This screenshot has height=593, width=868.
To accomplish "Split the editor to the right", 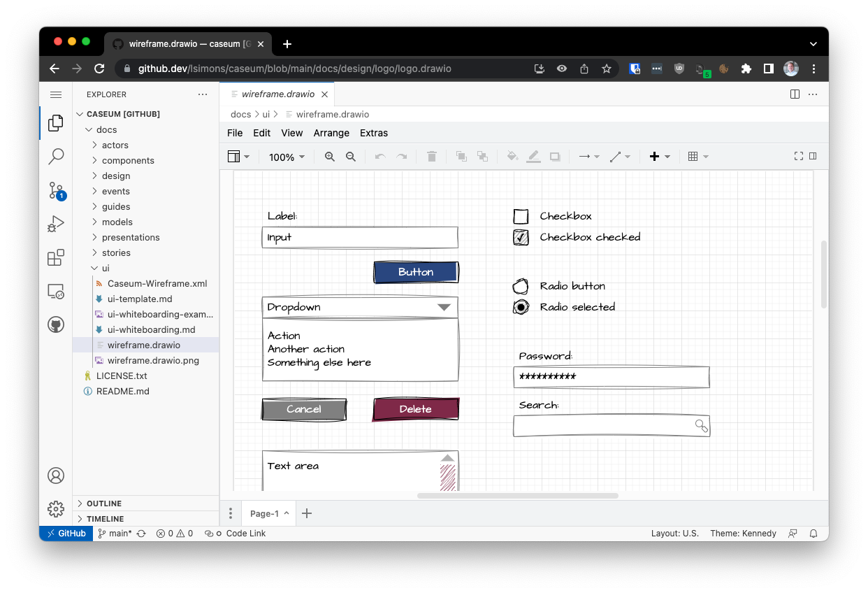I will 795,94.
